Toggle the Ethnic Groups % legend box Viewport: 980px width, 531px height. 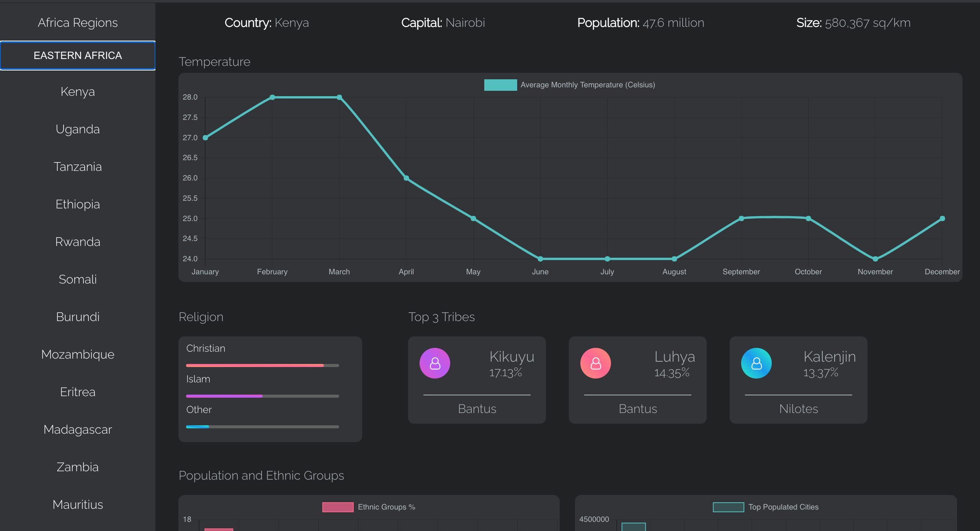pyautogui.click(x=338, y=507)
